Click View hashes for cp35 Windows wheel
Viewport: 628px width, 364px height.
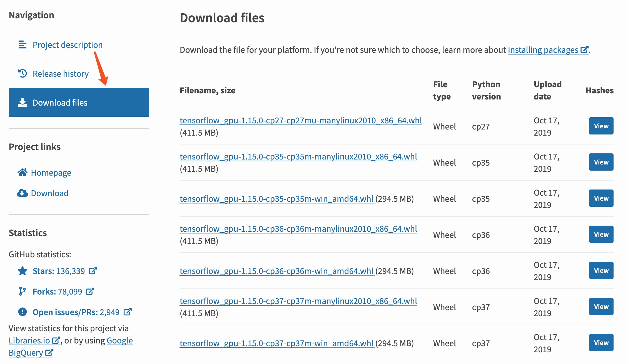pyautogui.click(x=601, y=198)
